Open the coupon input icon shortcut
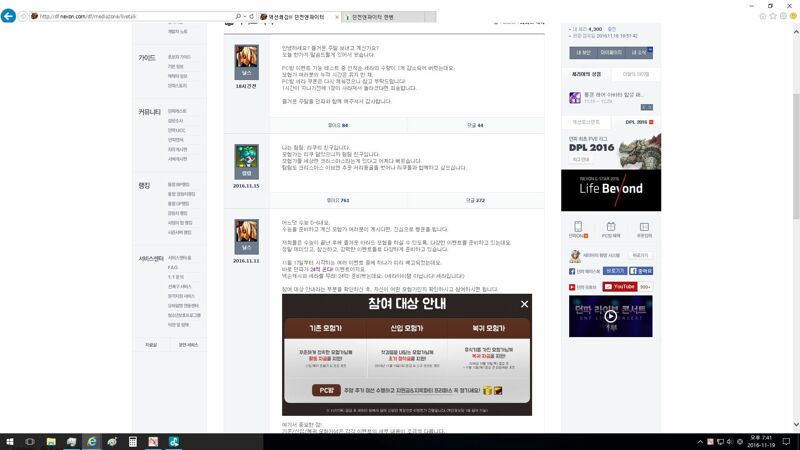The image size is (800, 450). click(x=644, y=229)
